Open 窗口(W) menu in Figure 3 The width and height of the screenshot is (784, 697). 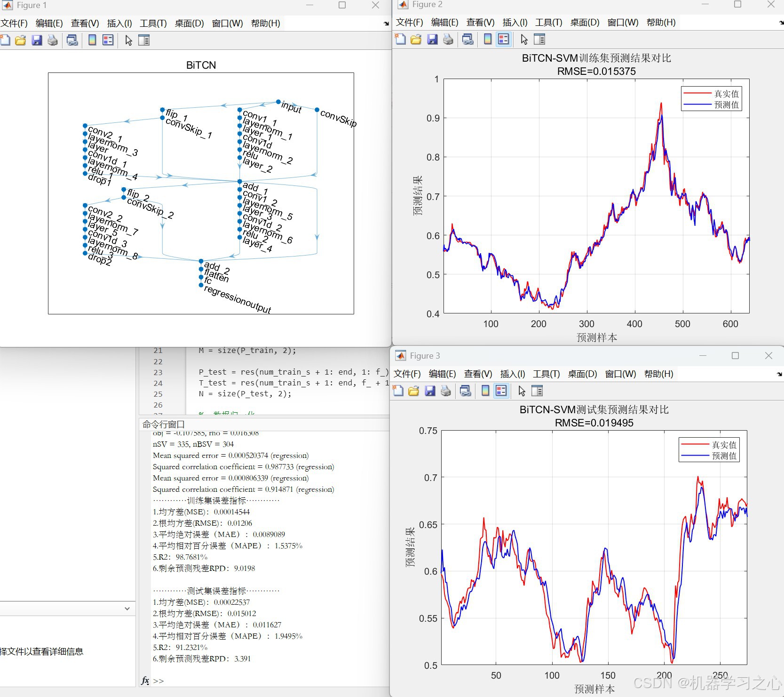pyautogui.click(x=620, y=374)
